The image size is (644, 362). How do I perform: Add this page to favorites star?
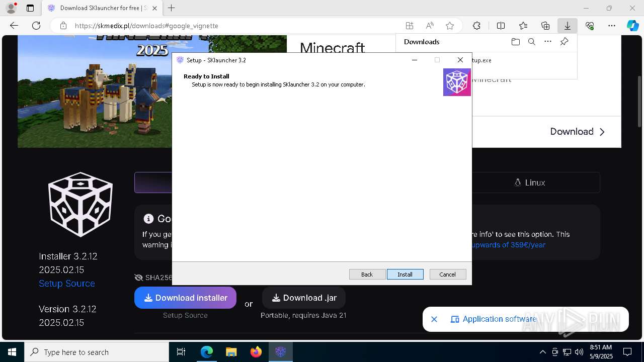point(450,26)
